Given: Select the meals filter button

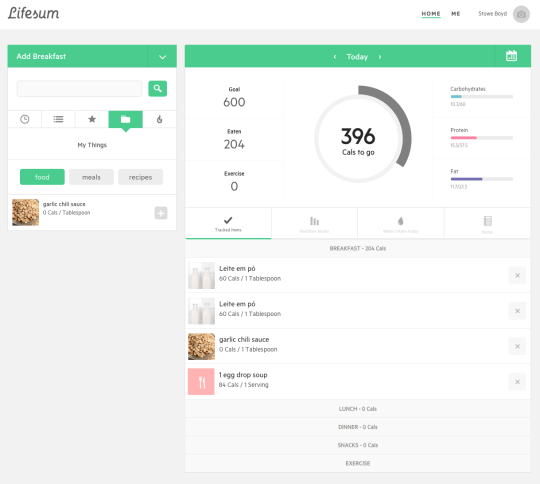Looking at the screenshot, I should pos(91,177).
